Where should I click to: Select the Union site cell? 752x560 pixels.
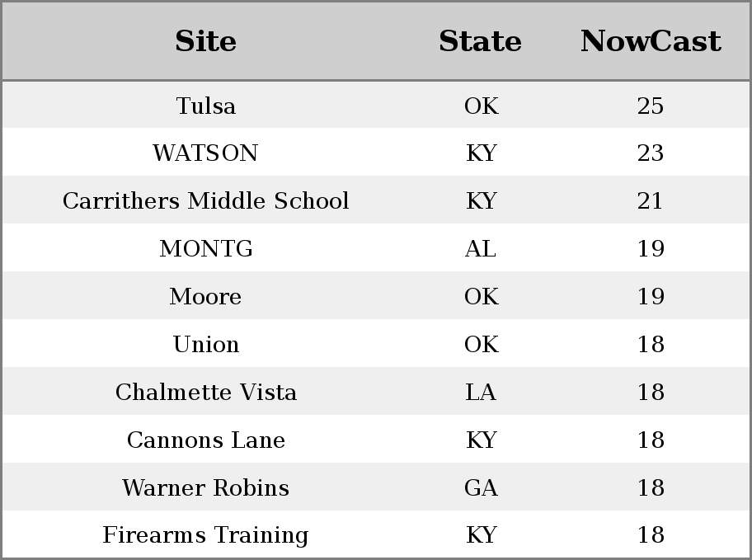206,345
